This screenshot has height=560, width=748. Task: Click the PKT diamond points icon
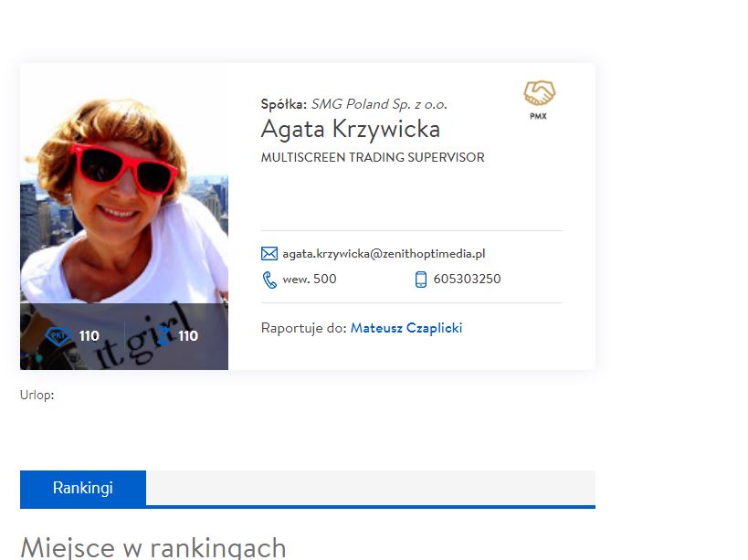pos(58,336)
